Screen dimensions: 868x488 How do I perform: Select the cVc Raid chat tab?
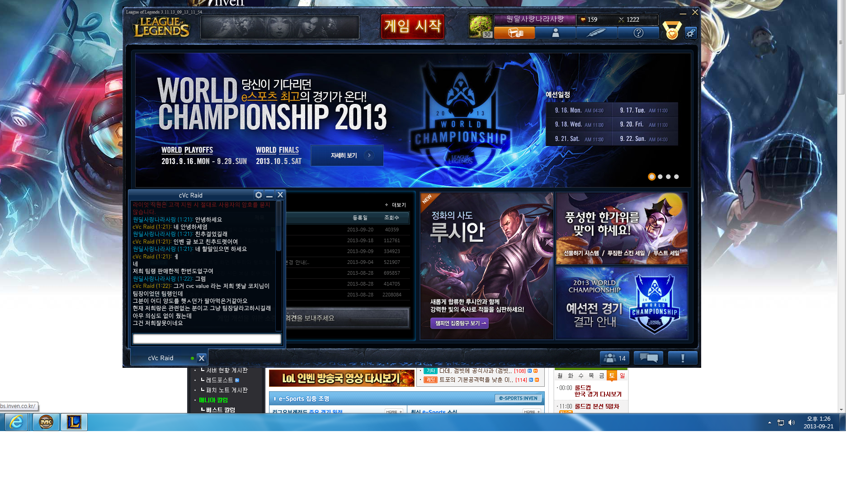160,358
